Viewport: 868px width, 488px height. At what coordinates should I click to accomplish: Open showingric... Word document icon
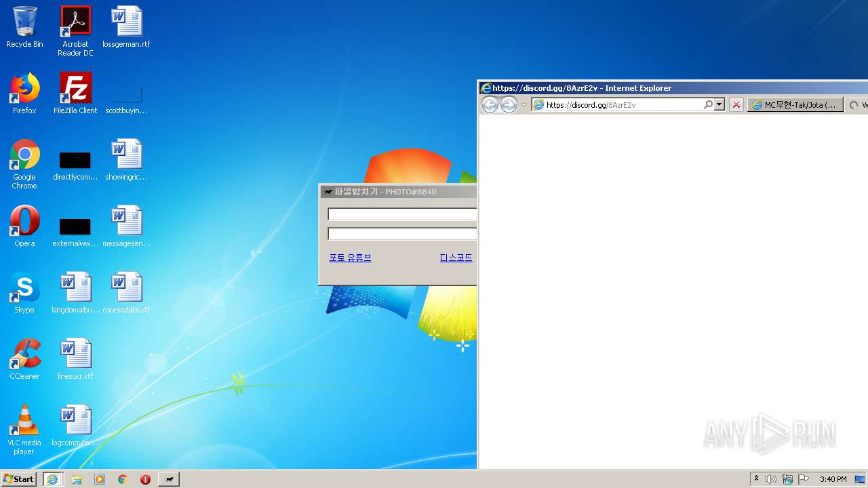[x=126, y=160]
